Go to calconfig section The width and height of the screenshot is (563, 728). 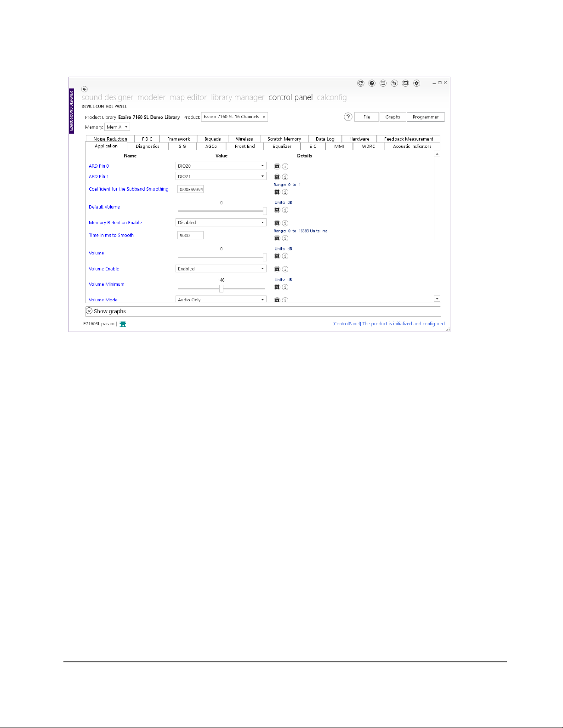click(x=332, y=97)
